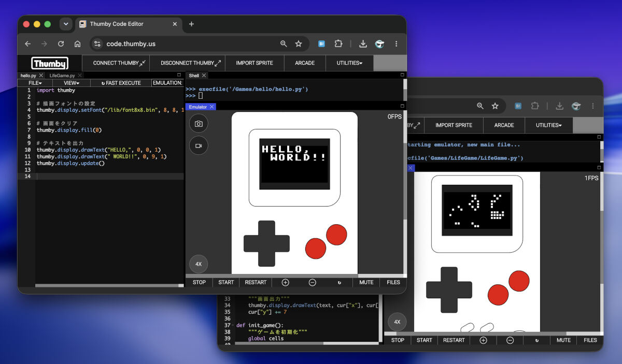Click RESTART in front emulator
Screen dimensions: 622x364
(x=256, y=282)
